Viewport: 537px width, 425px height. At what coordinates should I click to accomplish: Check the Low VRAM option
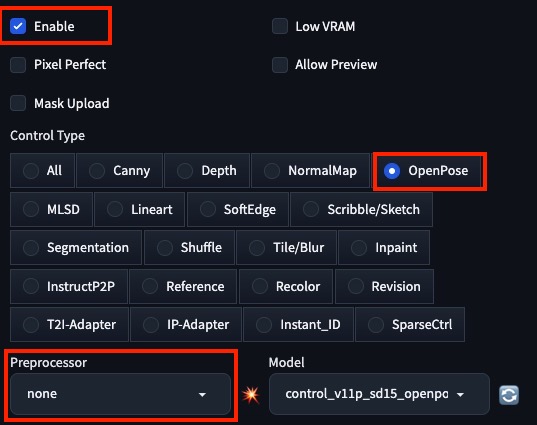280,26
